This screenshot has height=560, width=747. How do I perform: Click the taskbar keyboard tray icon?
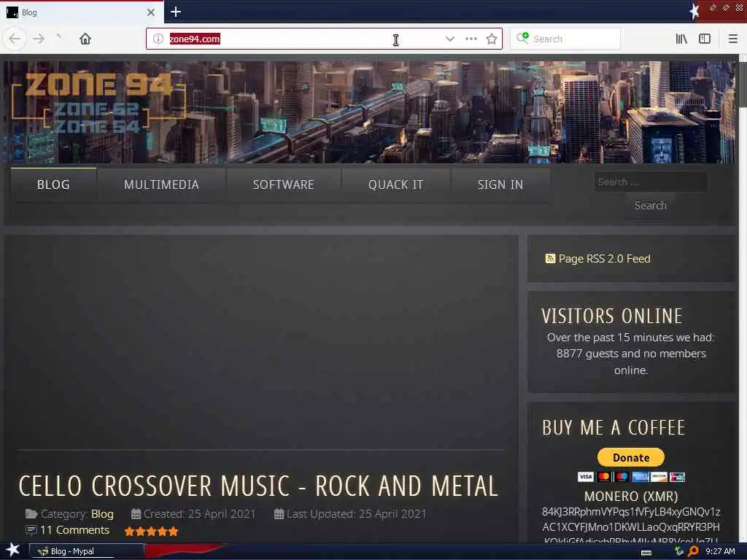point(646,552)
